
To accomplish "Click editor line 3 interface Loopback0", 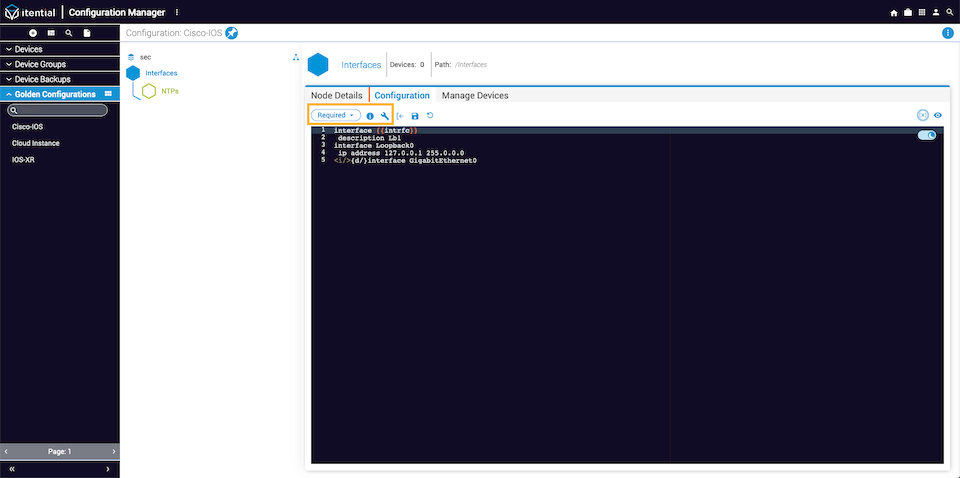I will [373, 145].
